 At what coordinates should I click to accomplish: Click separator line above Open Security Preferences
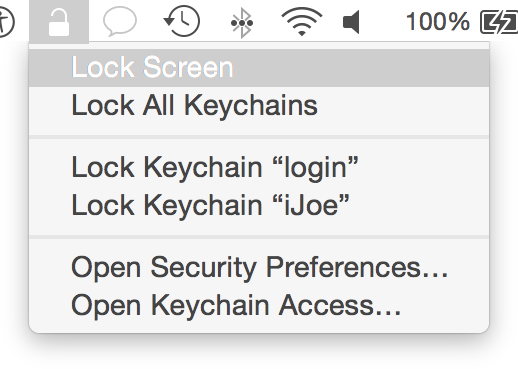point(259,237)
